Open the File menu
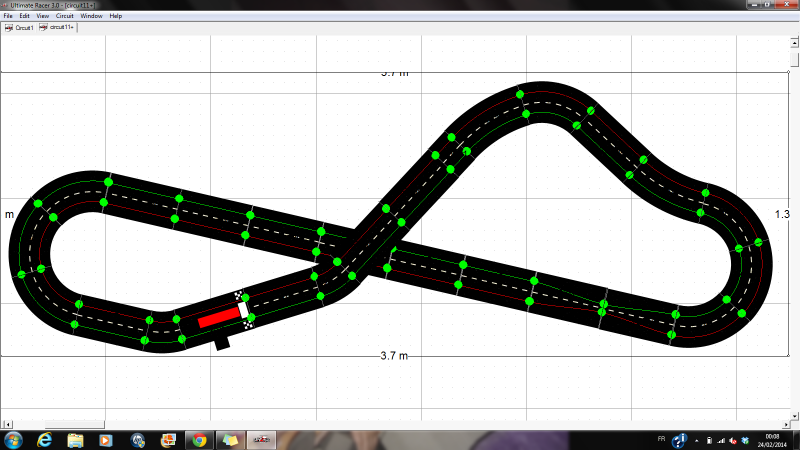Viewport: 800px width, 450px height. (8, 17)
